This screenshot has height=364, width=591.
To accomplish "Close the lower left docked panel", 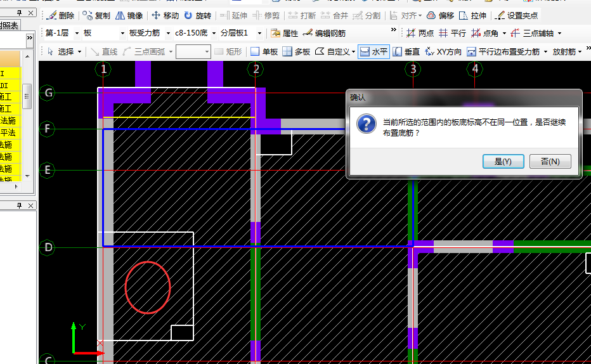I will tap(31, 205).
